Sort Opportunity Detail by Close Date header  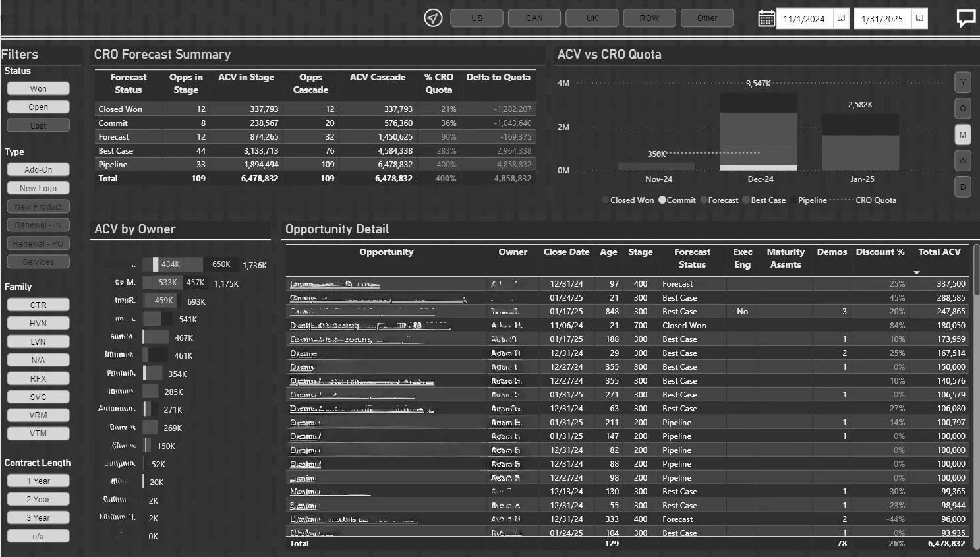566,252
